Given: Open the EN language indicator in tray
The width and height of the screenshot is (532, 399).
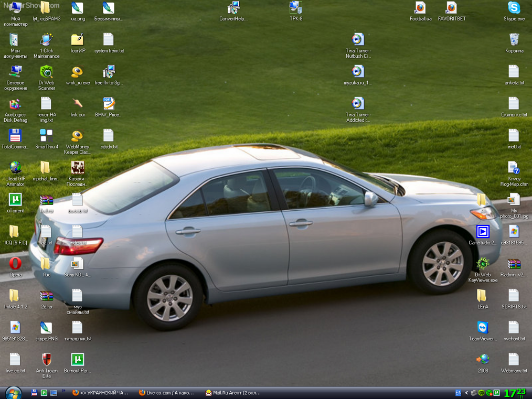Looking at the screenshot, I should pos(458,393).
